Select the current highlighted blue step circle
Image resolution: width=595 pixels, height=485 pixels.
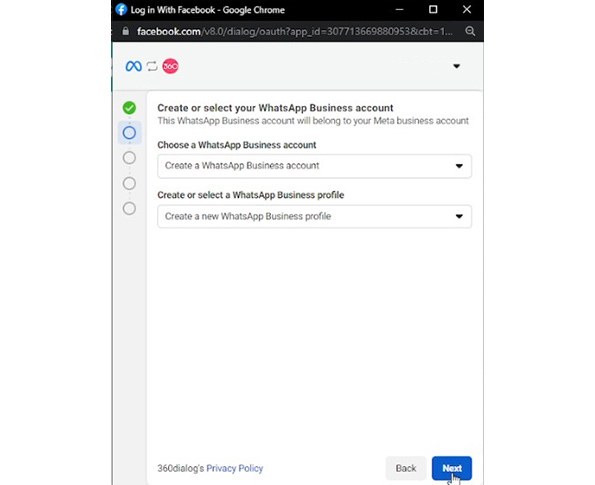pyautogui.click(x=129, y=133)
